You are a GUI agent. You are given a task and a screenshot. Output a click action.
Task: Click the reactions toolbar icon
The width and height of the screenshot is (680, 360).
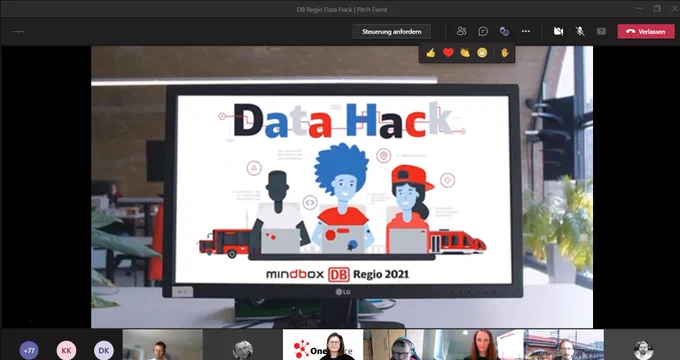(x=504, y=31)
